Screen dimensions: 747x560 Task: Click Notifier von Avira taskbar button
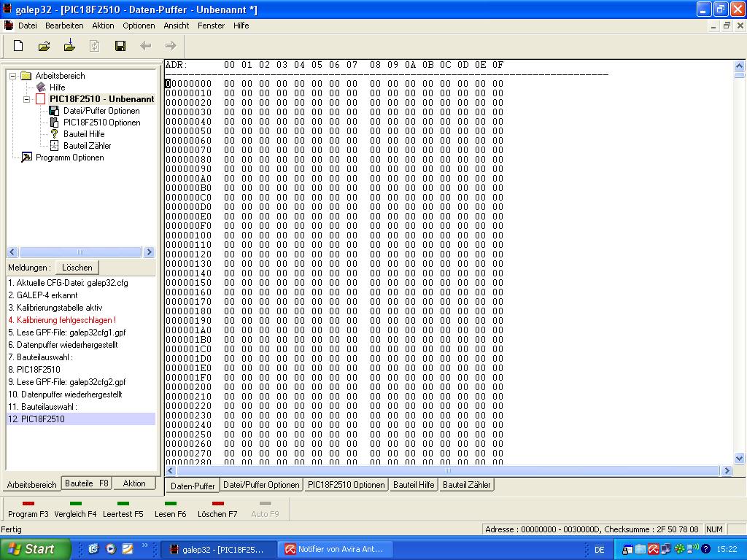coord(337,550)
